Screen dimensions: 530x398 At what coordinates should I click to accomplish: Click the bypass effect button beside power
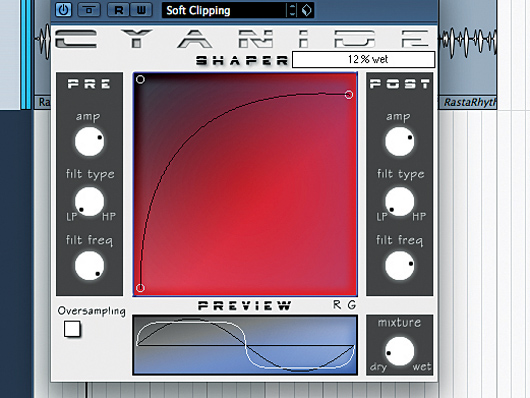[x=89, y=10]
